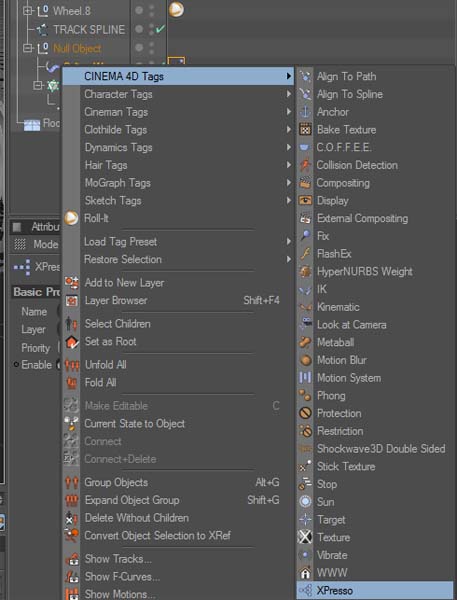Select the IK tag entry

pyautogui.click(x=375, y=289)
